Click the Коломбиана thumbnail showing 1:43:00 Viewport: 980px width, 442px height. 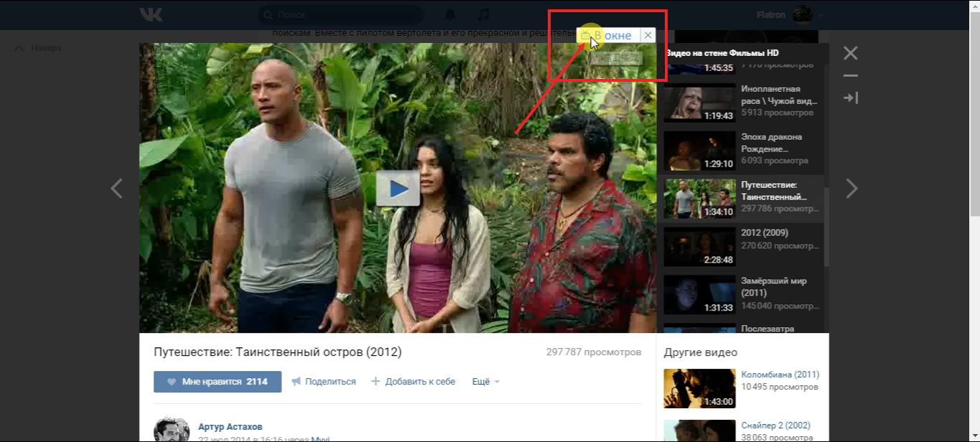(699, 388)
